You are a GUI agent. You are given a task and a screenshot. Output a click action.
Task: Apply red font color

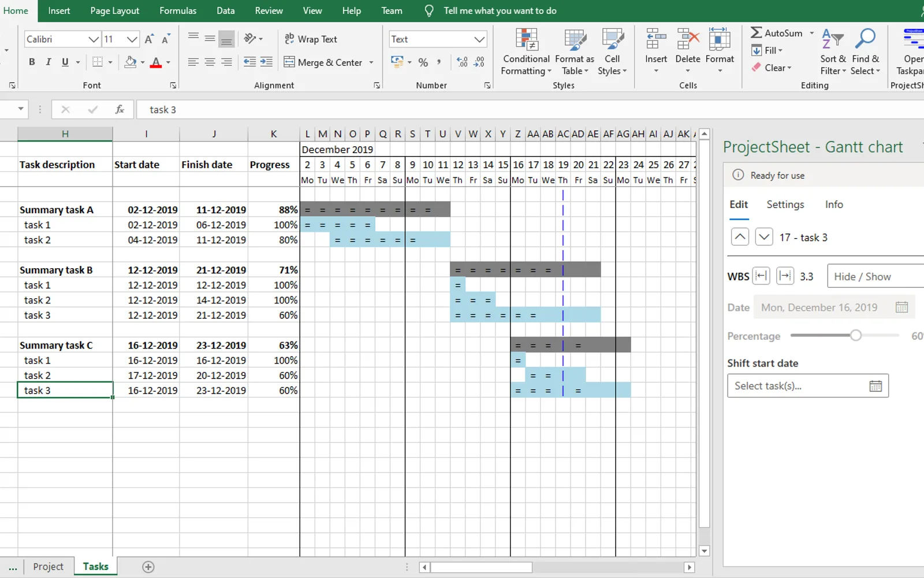(x=155, y=62)
